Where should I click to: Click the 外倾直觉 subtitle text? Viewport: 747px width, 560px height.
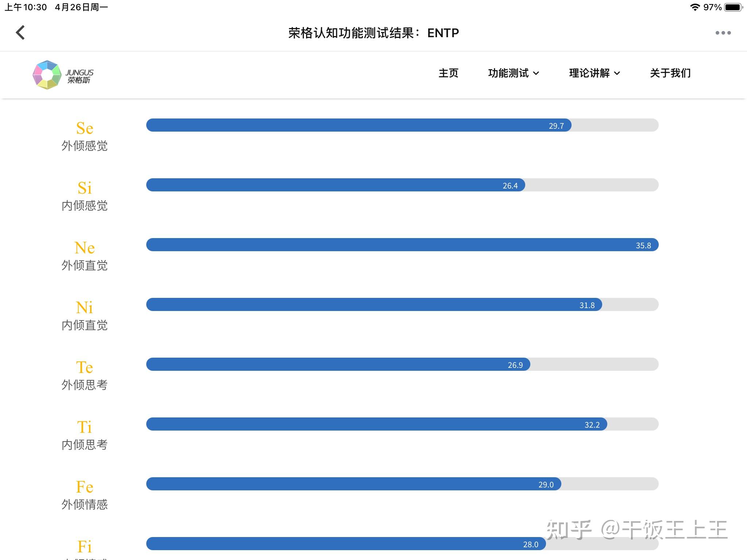[x=85, y=265]
